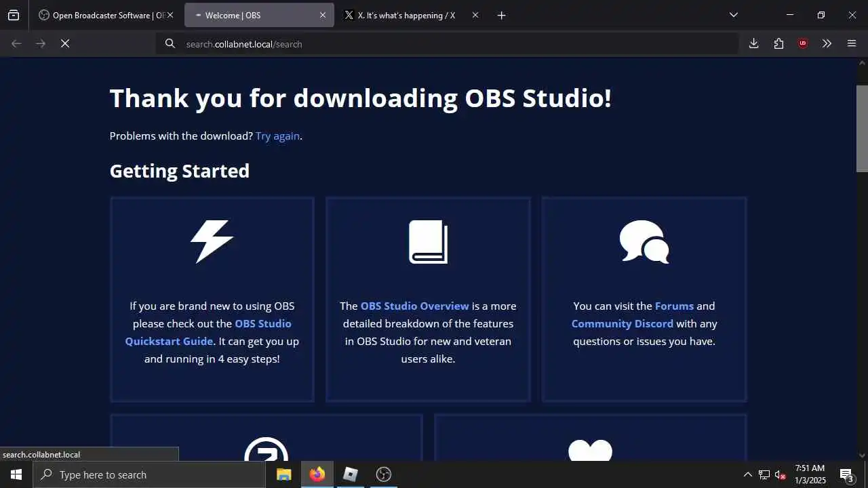The height and width of the screenshot is (488, 868).
Task: Show hidden system tray icons
Action: tap(747, 474)
